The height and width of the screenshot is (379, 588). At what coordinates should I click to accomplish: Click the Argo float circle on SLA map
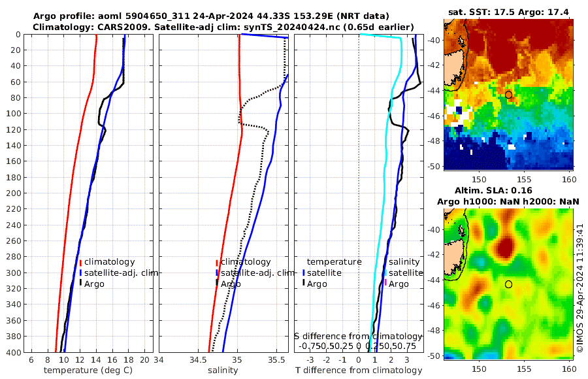pyautogui.click(x=508, y=284)
